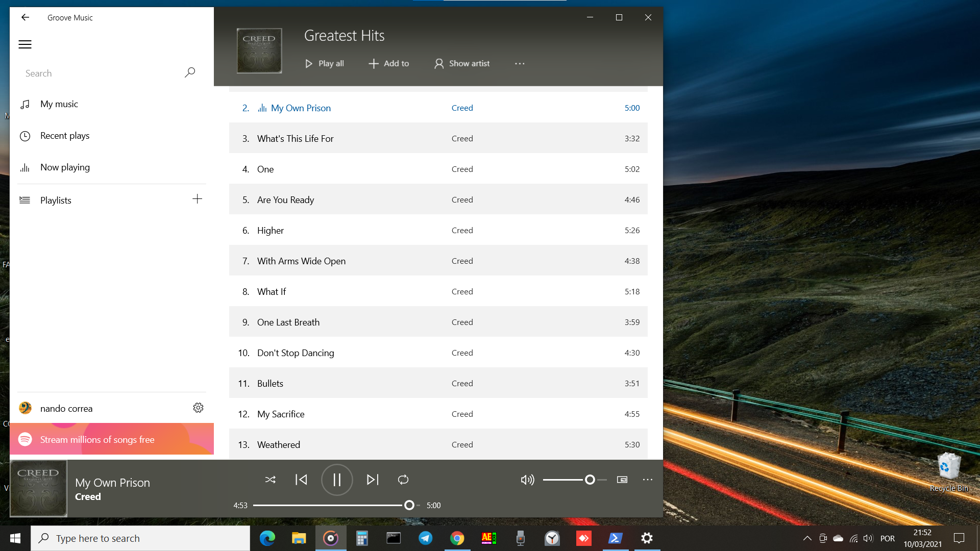Click Show artist button
The width and height of the screenshot is (980, 551).
coord(462,63)
